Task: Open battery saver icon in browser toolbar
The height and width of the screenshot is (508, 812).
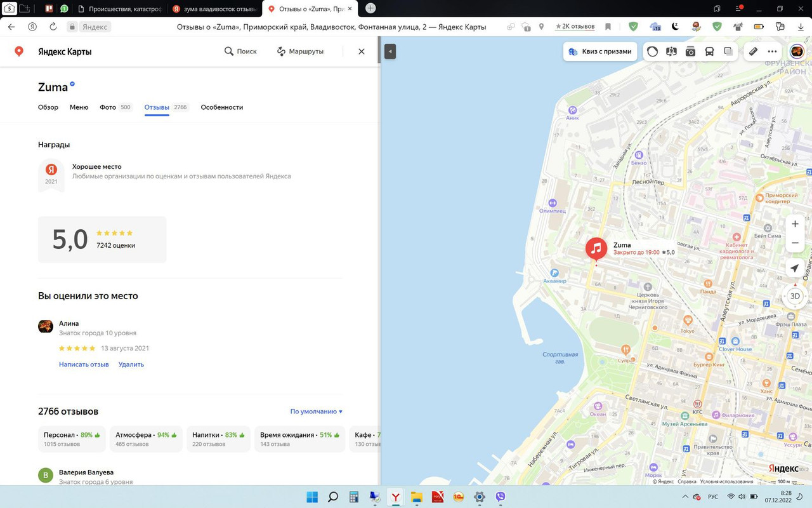Action: 759,27
